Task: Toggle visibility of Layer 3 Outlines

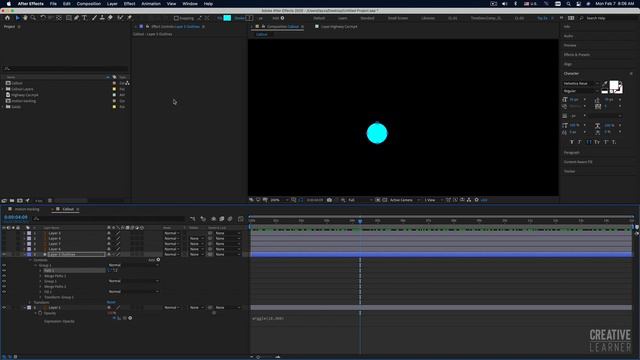Action: (4, 254)
